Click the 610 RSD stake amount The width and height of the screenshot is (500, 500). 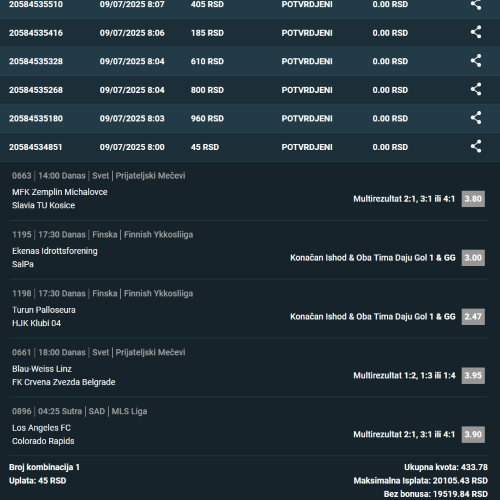click(207, 61)
